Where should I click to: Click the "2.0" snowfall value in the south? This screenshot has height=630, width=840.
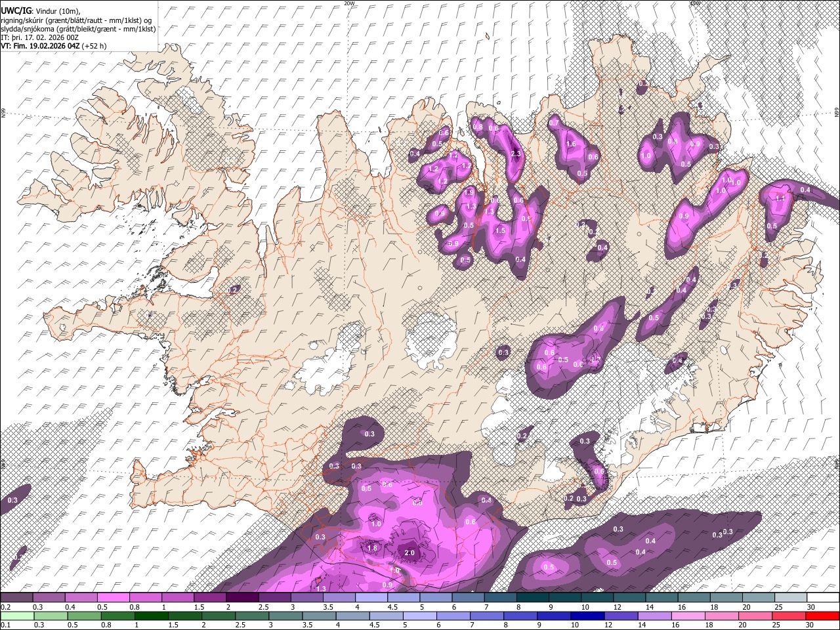(409, 553)
